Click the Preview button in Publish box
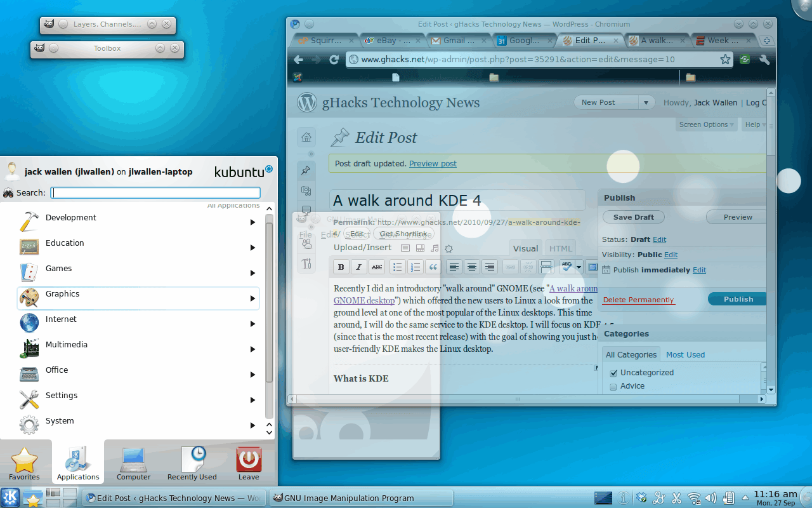 point(738,217)
